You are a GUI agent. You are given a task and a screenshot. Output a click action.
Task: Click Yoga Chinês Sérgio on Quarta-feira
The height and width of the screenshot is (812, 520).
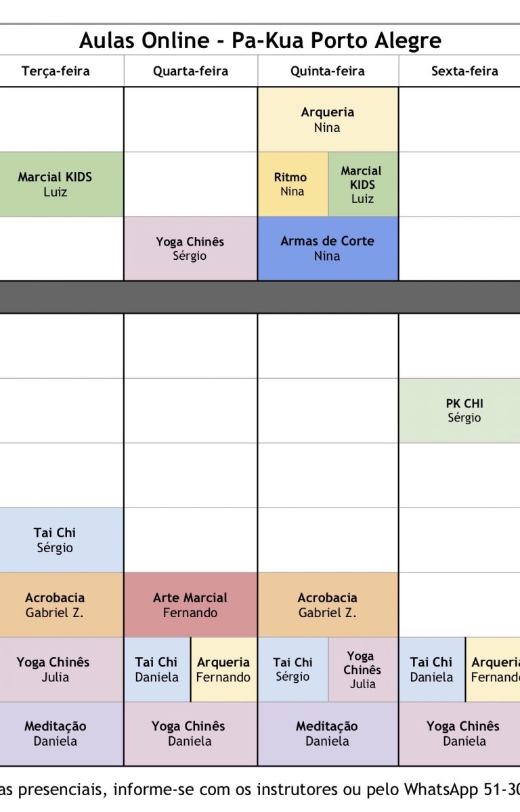190,248
